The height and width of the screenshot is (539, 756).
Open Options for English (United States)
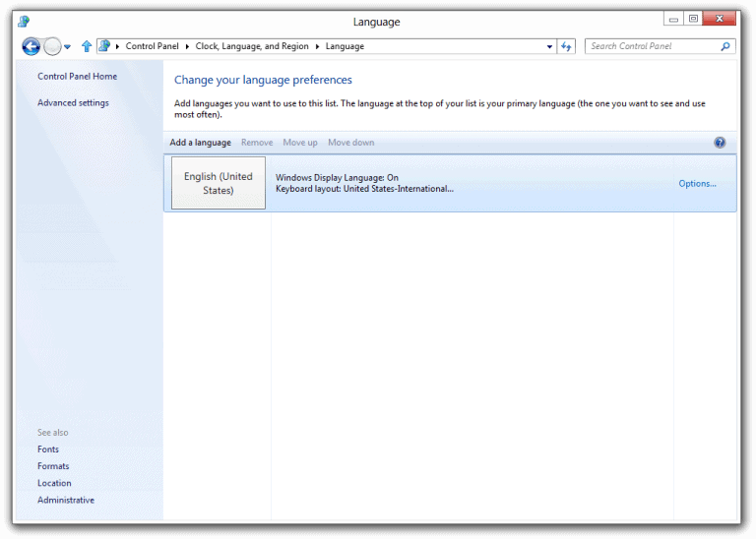(x=697, y=184)
